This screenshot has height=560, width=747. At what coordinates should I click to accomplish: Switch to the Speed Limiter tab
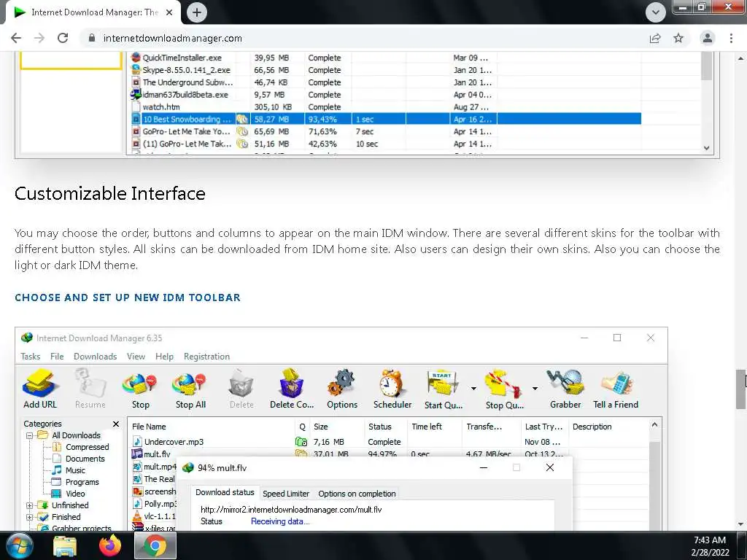pos(286,494)
